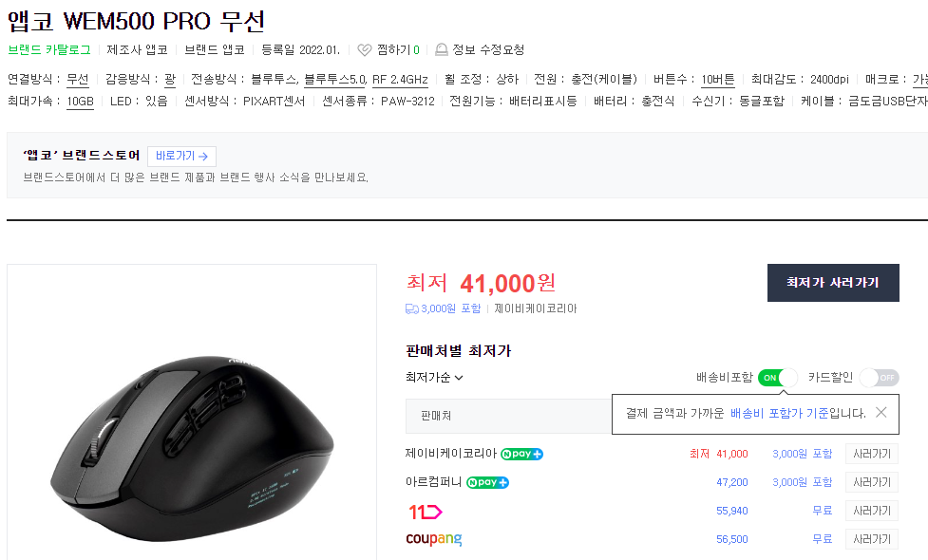Click the 최저가 사러가기 button
928x560 pixels.
tap(833, 282)
